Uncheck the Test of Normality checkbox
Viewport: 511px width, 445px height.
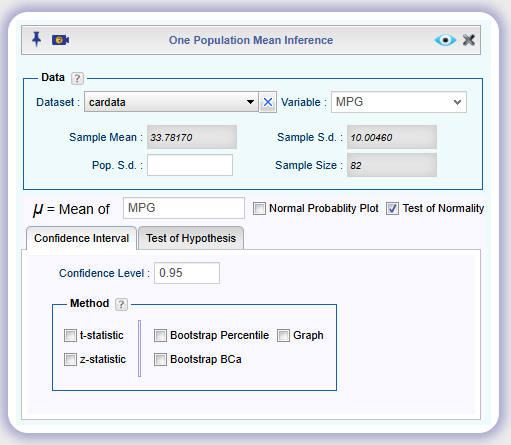(392, 209)
